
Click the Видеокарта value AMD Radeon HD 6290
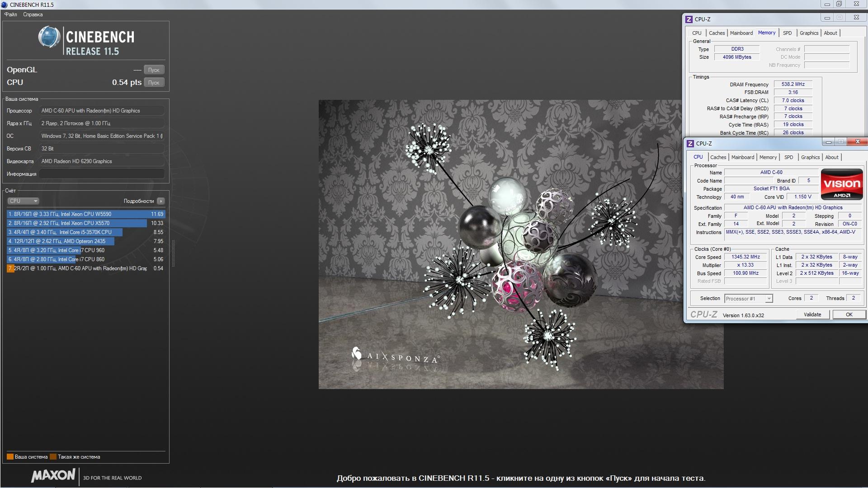[102, 161]
